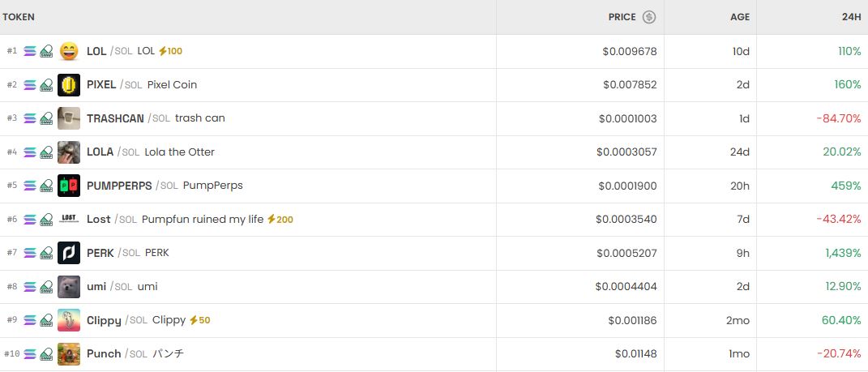Open the Pumpfun ruined my life token

[x=203, y=219]
